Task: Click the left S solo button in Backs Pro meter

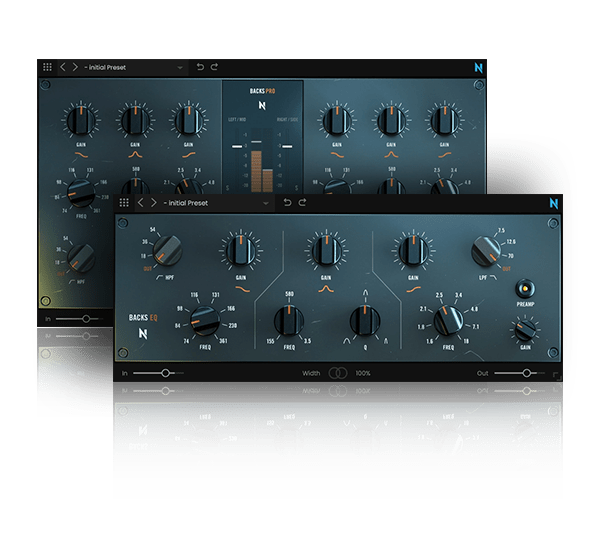Action: tap(228, 188)
